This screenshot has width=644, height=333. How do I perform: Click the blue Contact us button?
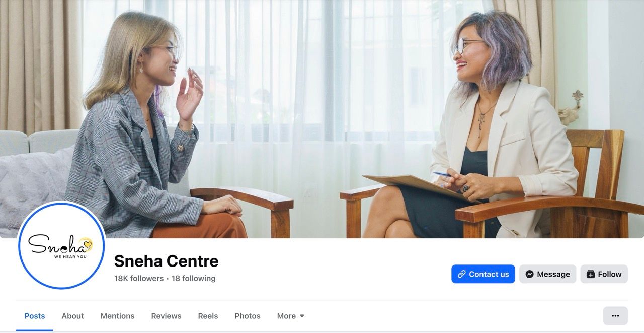click(483, 274)
